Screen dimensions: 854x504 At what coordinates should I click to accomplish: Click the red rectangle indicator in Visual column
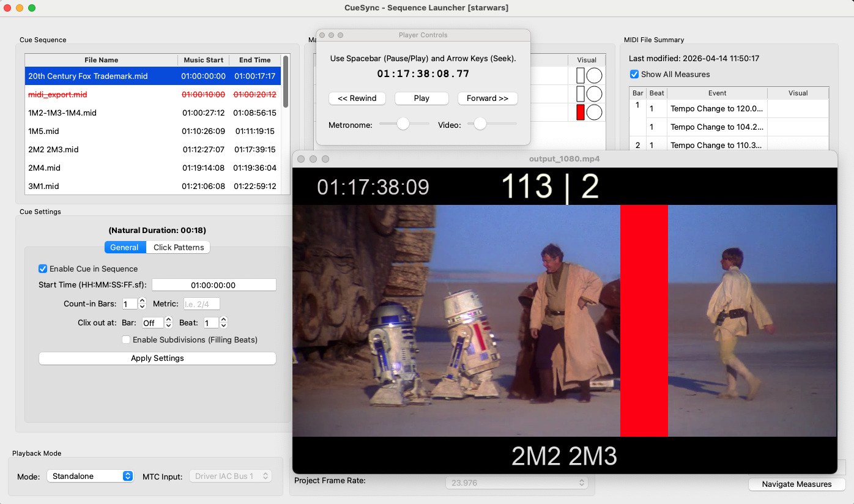(x=581, y=112)
